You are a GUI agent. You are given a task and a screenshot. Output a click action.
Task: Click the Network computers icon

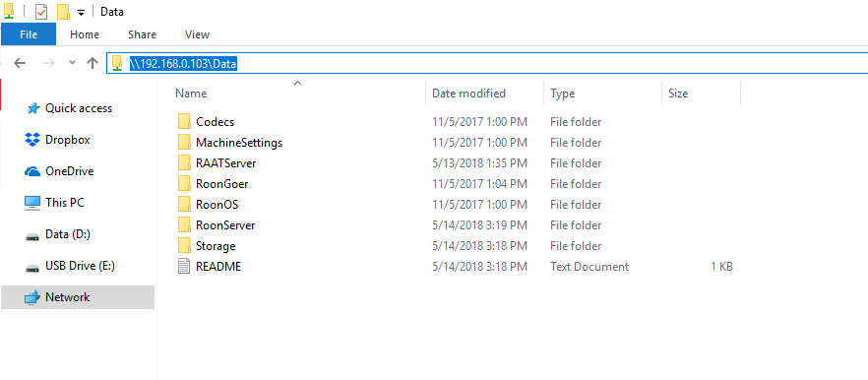(32, 297)
